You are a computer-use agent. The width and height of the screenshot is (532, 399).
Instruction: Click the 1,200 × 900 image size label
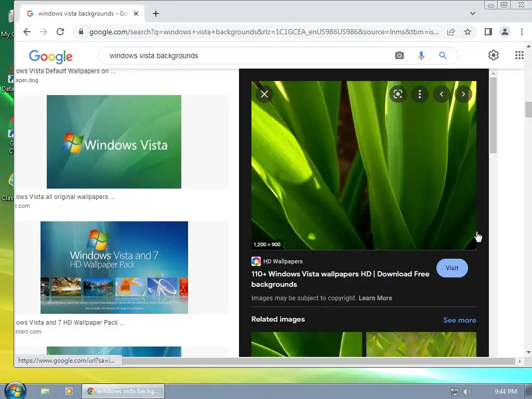pos(267,244)
